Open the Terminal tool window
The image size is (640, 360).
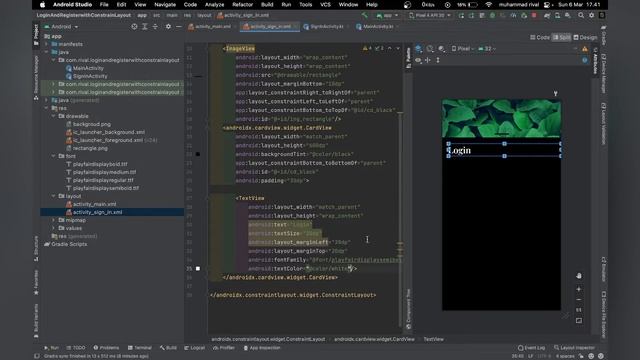click(140, 348)
